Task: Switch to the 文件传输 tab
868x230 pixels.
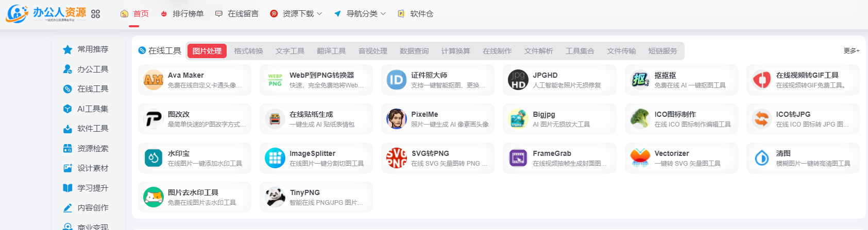Action: [621, 51]
